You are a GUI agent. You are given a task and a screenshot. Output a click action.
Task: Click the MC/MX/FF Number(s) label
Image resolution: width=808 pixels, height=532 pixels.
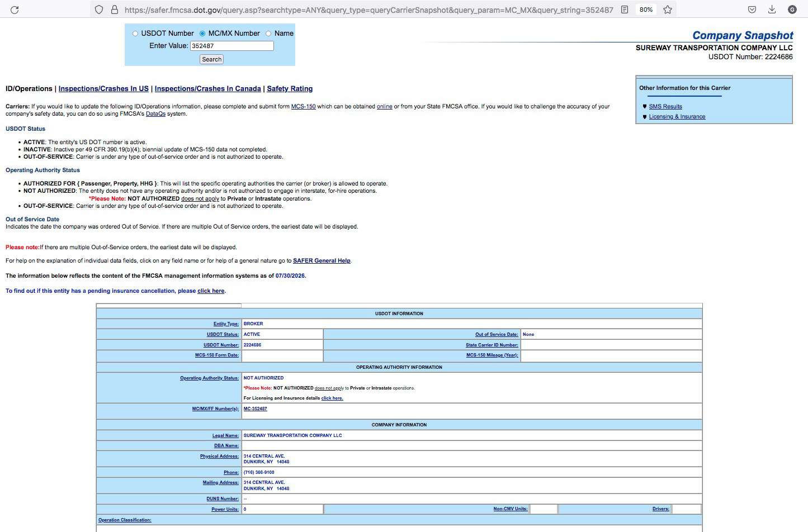pos(215,409)
